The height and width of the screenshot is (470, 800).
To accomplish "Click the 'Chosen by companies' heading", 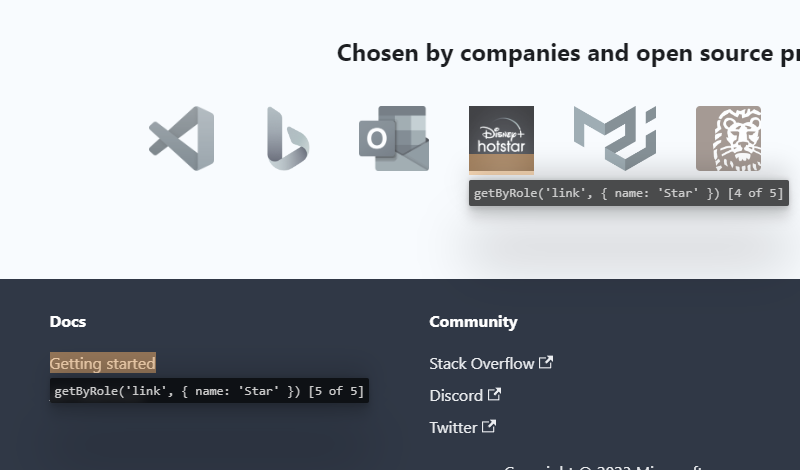I will point(568,53).
